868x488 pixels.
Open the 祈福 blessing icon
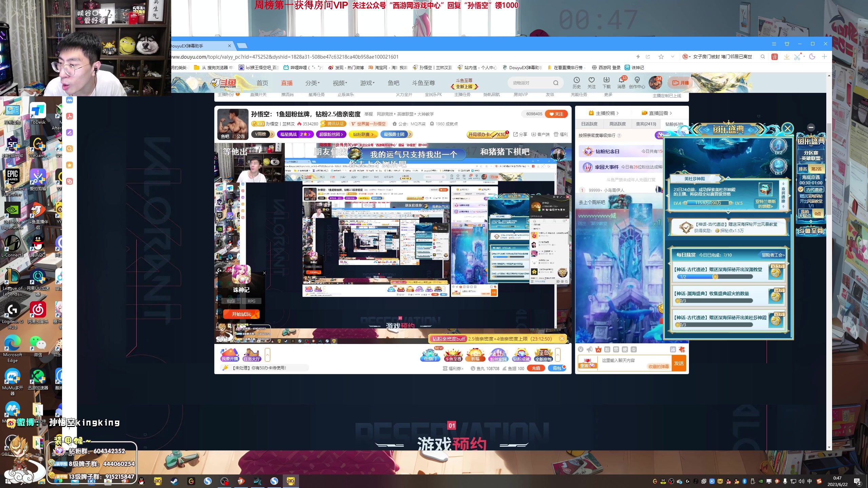pyautogui.click(x=475, y=355)
